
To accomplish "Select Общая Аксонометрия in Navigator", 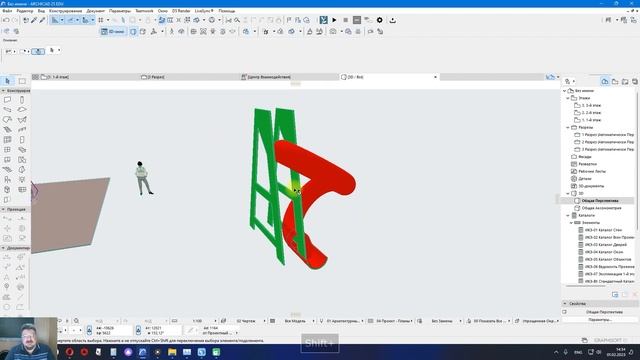I will [601, 208].
